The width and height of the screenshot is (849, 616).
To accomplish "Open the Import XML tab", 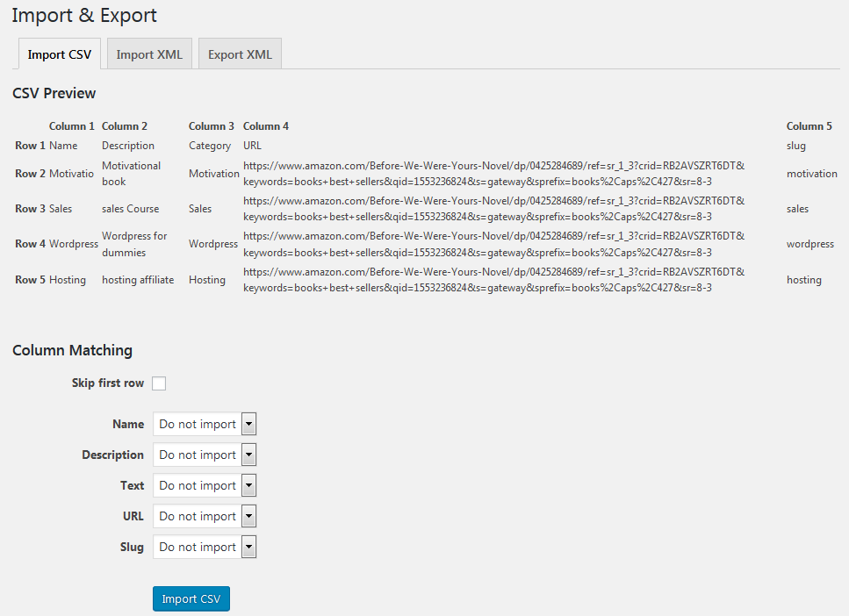I will [x=149, y=54].
